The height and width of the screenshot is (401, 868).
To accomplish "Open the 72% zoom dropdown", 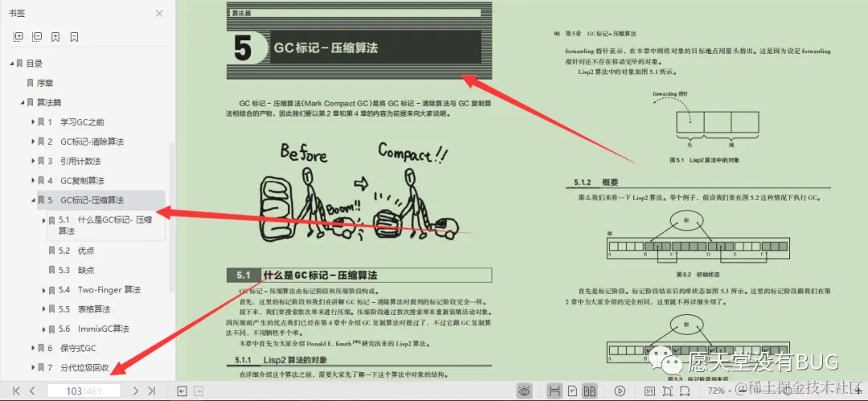I will 720,391.
